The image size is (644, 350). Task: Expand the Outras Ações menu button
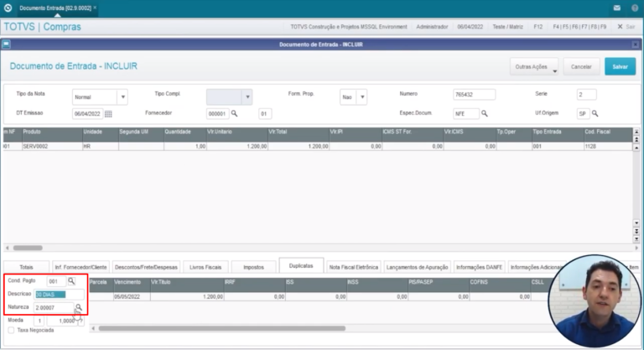[x=533, y=66]
